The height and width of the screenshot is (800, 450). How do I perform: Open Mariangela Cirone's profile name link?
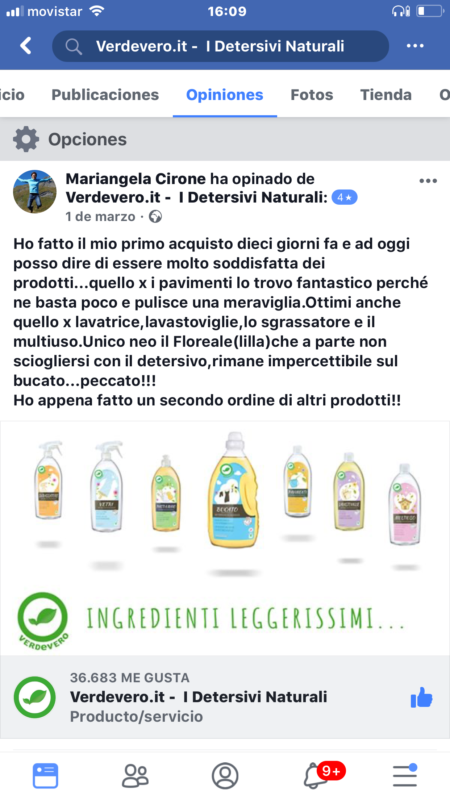click(x=136, y=179)
